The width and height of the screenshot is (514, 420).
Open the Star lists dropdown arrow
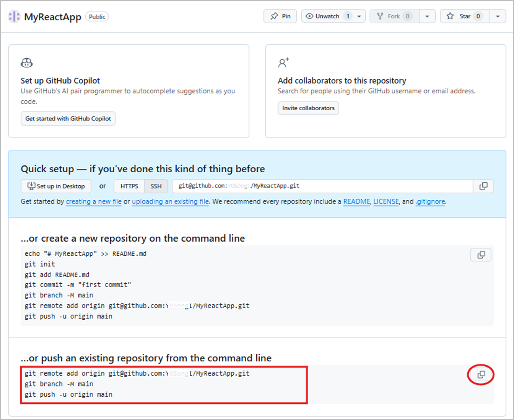click(498, 16)
